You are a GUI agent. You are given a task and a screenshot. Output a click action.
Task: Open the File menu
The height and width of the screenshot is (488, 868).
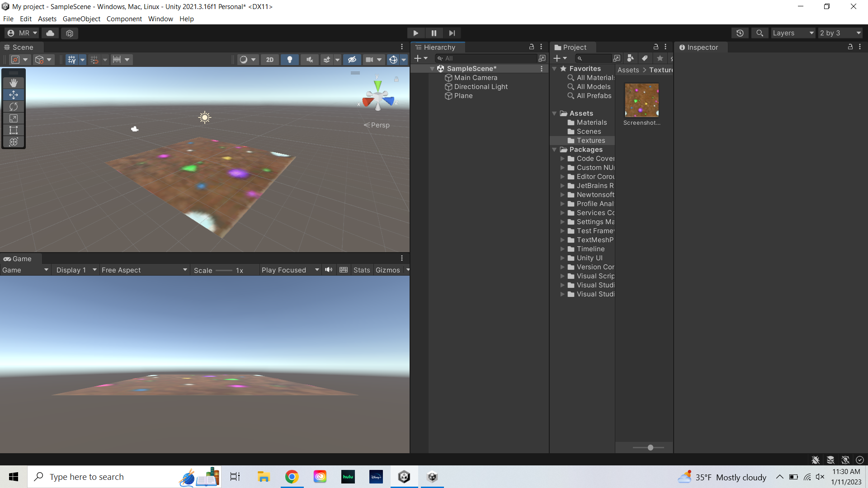click(8, 19)
